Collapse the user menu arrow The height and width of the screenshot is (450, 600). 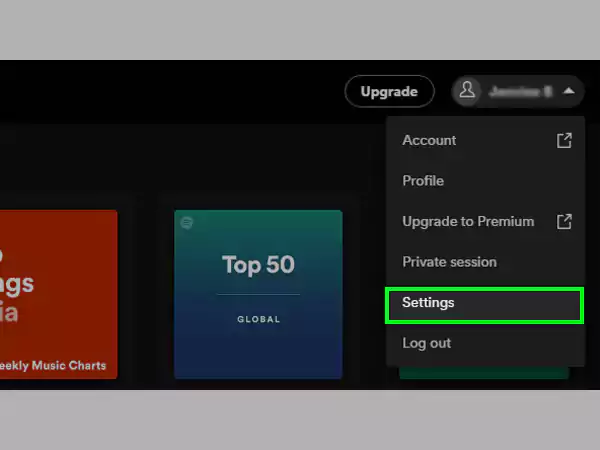point(569,91)
